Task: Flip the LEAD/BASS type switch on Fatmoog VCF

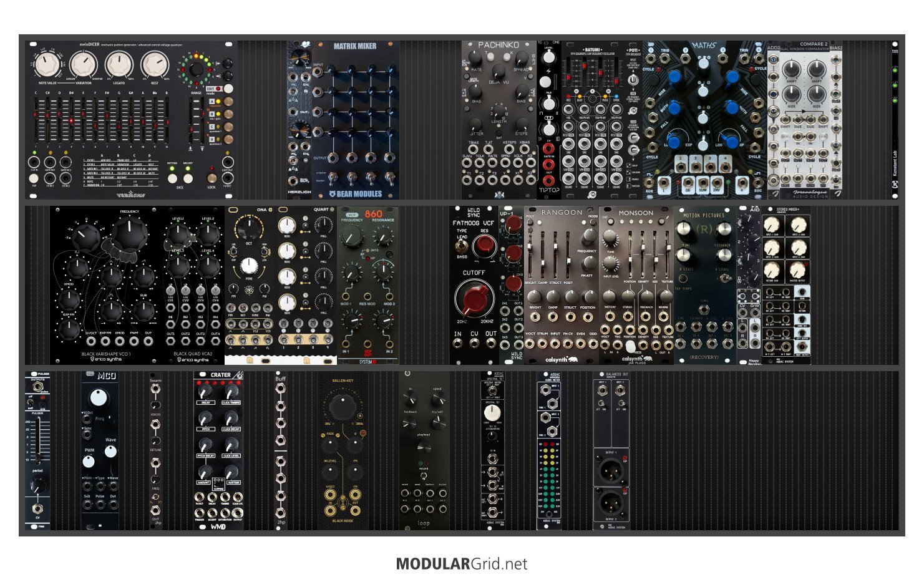Action: (x=462, y=246)
